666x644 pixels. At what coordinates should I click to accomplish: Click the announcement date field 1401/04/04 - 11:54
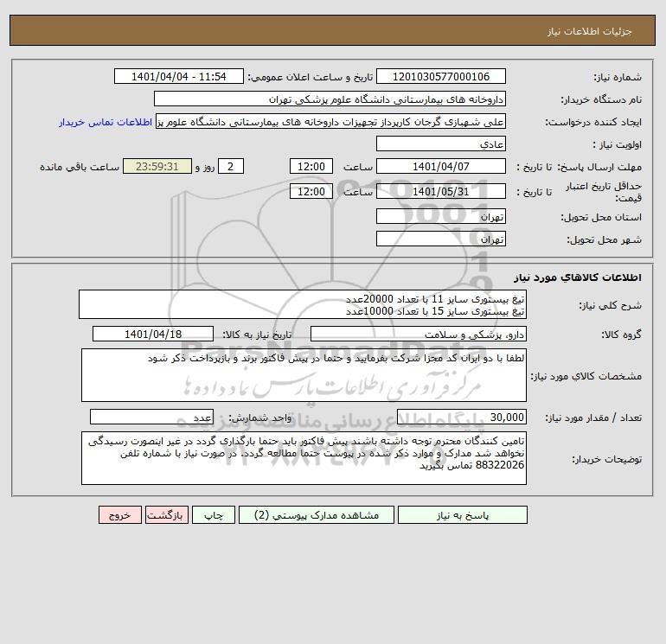(x=179, y=76)
